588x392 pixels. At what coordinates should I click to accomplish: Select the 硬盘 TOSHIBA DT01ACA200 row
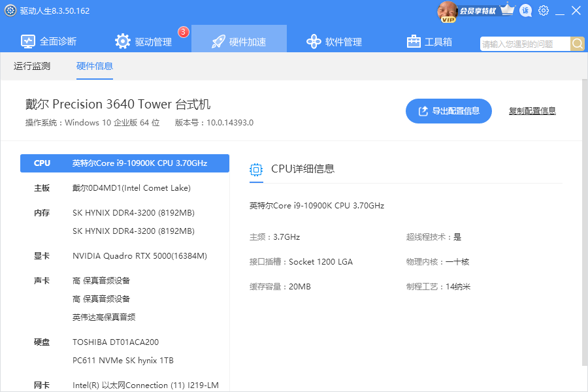tap(125, 342)
